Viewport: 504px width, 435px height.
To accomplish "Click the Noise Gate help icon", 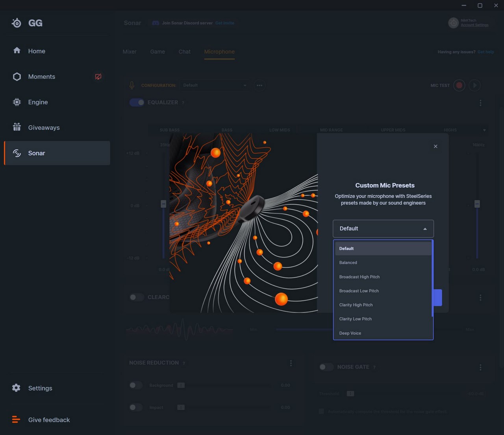I will click(x=374, y=367).
